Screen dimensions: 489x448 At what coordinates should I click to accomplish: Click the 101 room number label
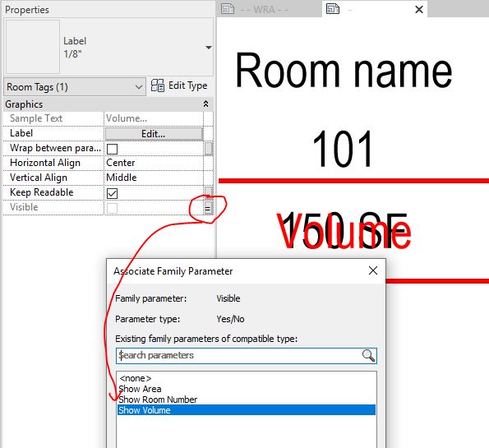point(343,149)
